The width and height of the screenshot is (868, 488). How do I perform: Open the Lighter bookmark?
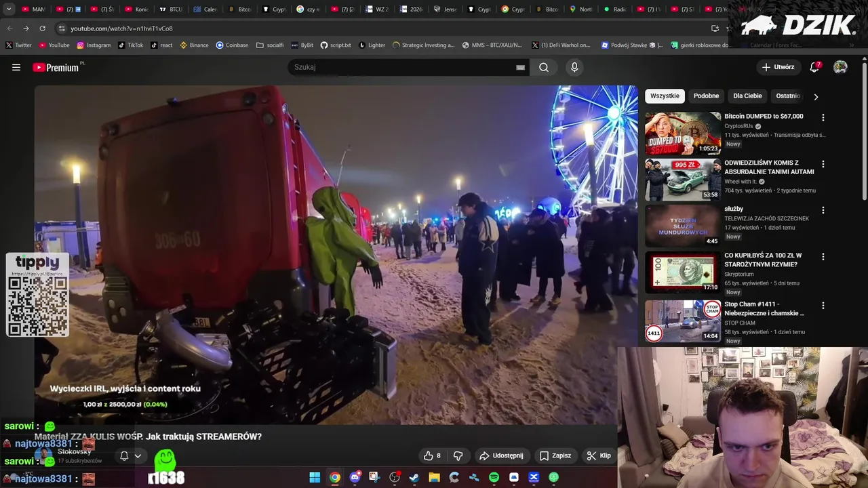[x=372, y=45]
